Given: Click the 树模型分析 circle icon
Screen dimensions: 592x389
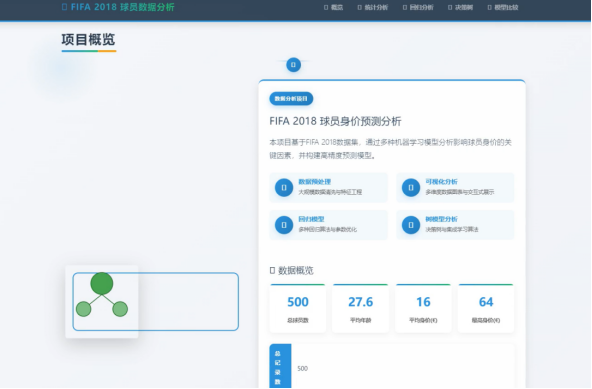Looking at the screenshot, I should point(411,225).
